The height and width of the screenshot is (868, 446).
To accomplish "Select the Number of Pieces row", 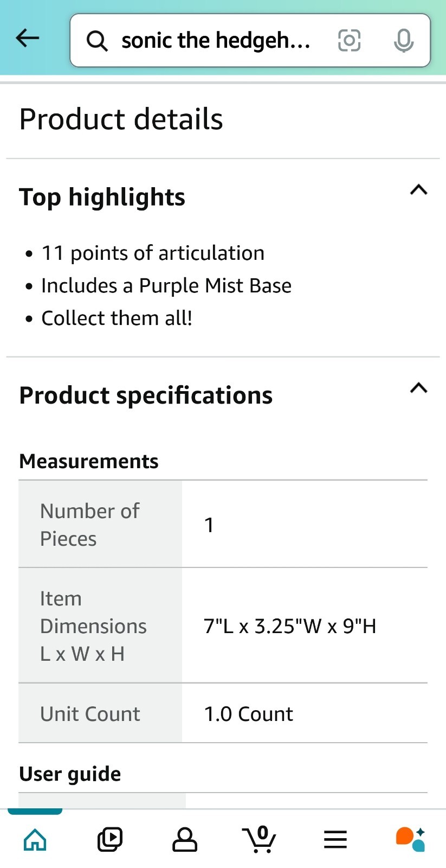I will pyautogui.click(x=223, y=525).
